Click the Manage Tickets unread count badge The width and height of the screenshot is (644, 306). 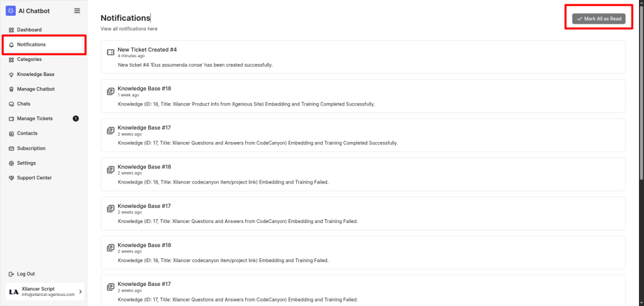click(75, 118)
